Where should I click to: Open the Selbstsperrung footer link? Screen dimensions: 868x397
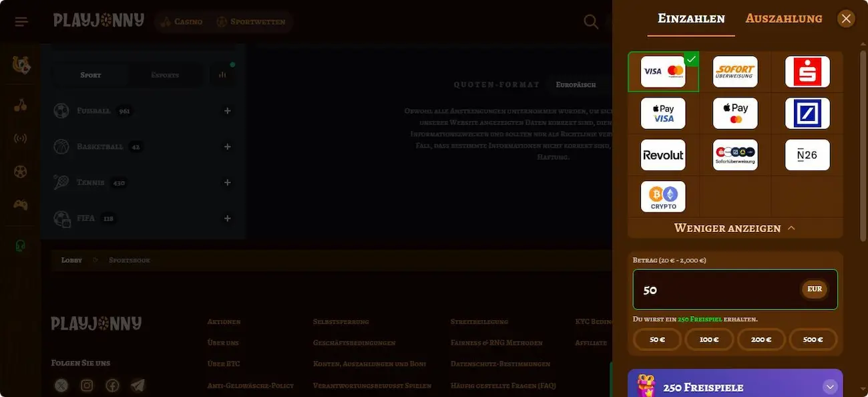[341, 321]
